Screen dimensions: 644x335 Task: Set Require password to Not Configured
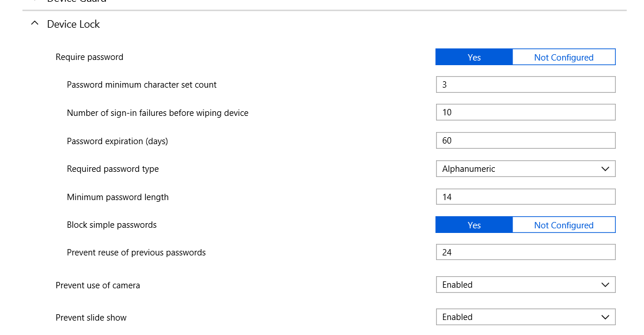click(563, 57)
